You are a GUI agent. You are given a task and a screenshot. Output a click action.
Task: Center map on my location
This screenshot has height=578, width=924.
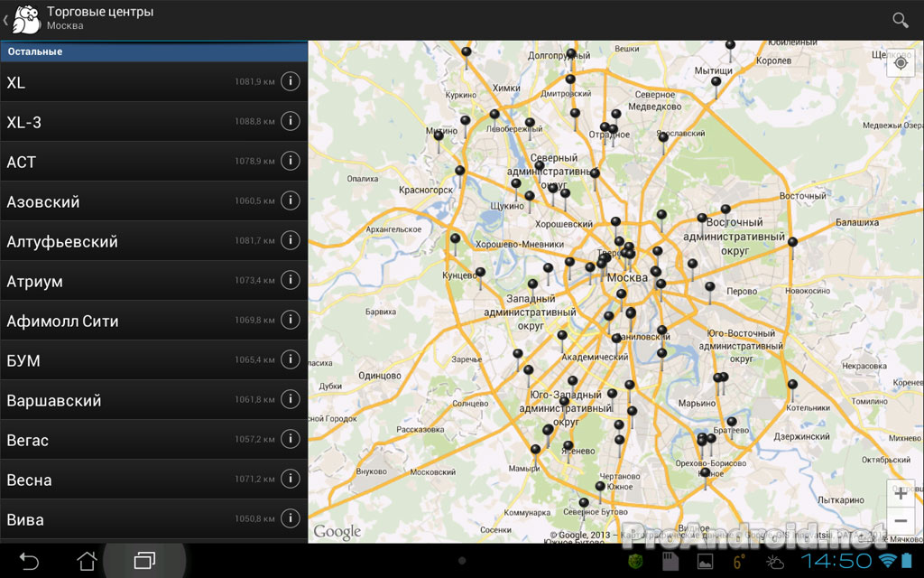pyautogui.click(x=901, y=63)
